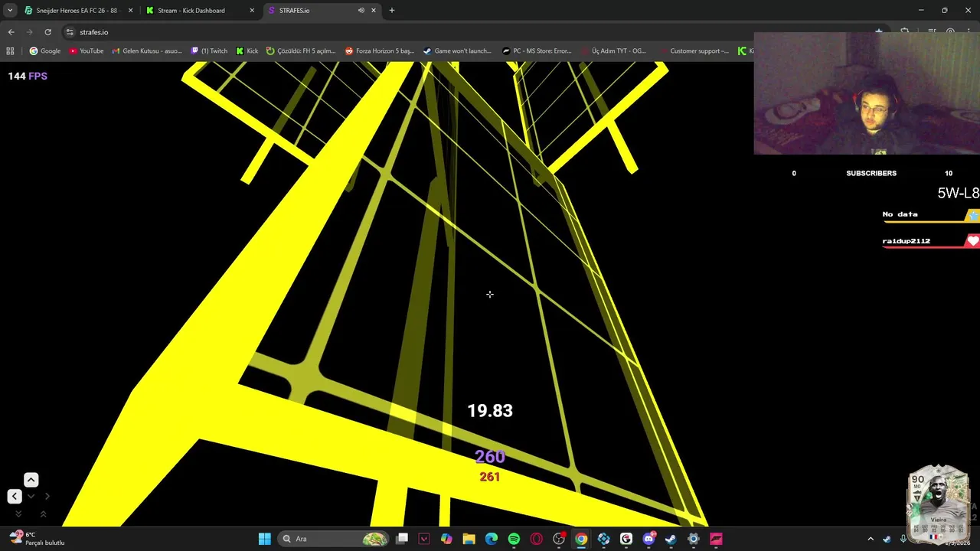
Task: Open the Gelen Kutusu Gmail bookmark
Action: [147, 51]
